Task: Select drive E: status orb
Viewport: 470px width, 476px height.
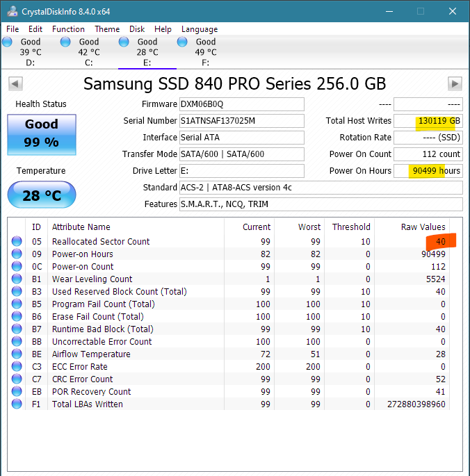Action: pyautogui.click(x=124, y=42)
